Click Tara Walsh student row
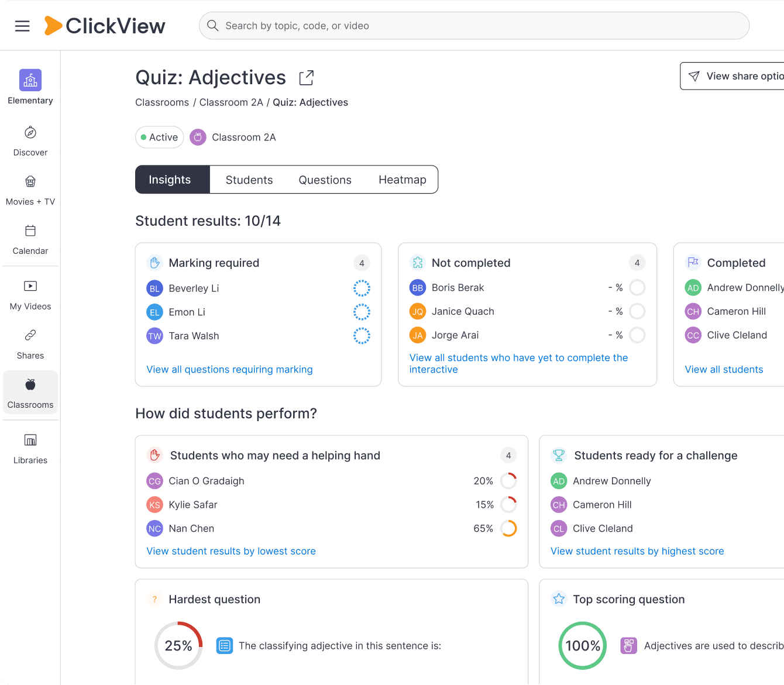The width and height of the screenshot is (784, 685). pyautogui.click(x=259, y=336)
